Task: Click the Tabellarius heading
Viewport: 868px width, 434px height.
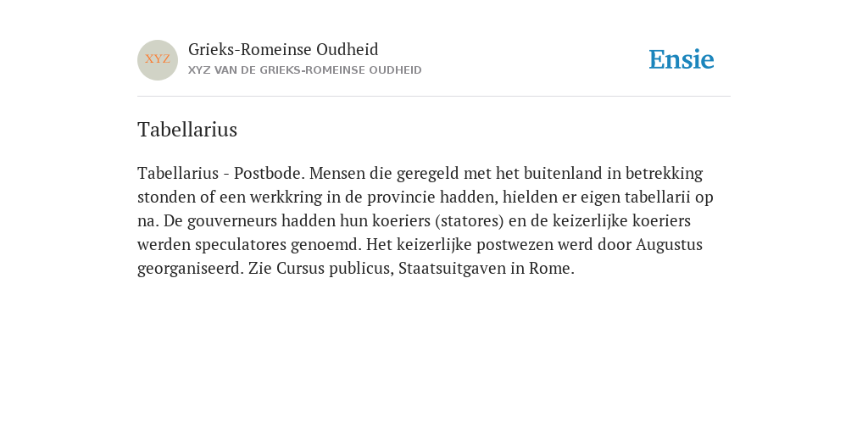Action: pos(187,130)
